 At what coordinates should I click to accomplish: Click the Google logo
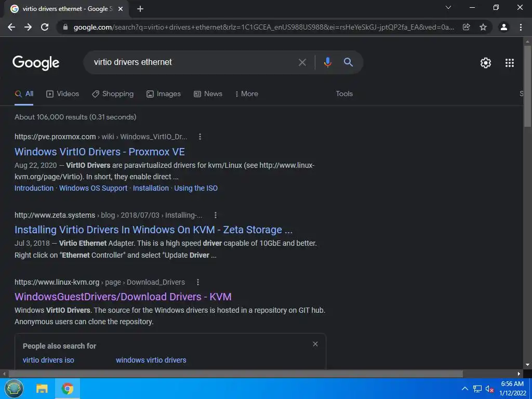36,63
